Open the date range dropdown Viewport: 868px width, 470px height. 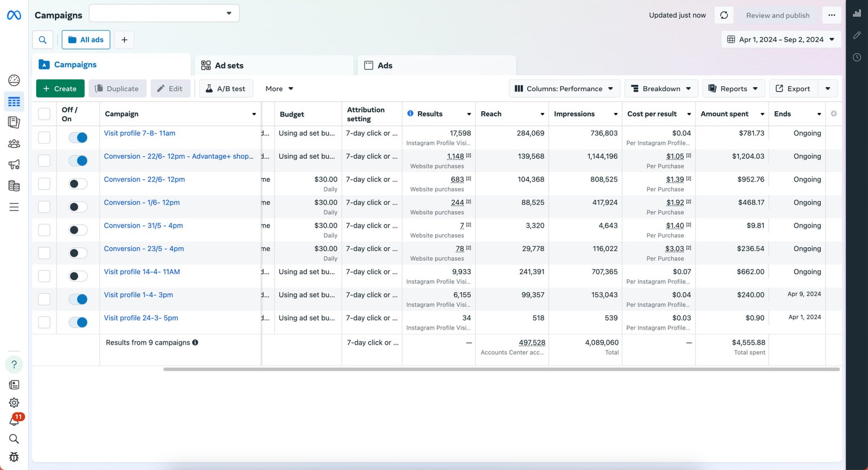pyautogui.click(x=781, y=40)
